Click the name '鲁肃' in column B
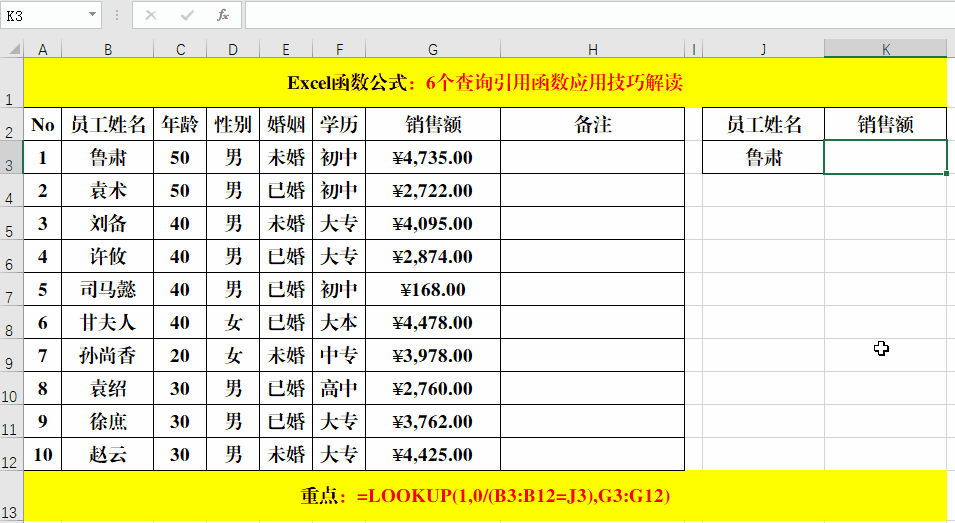 click(x=108, y=157)
